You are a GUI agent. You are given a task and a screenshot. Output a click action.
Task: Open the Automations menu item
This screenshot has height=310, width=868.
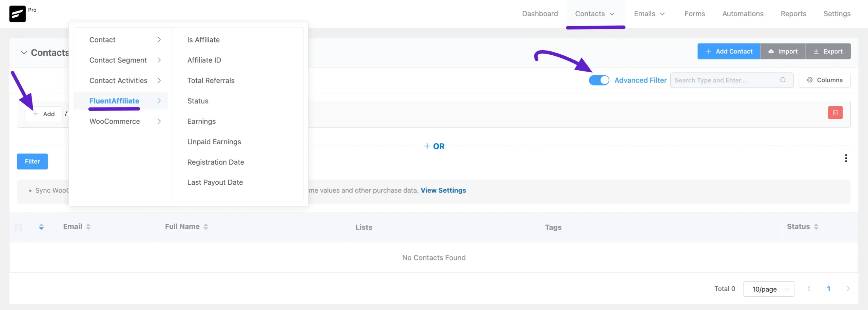click(x=743, y=14)
